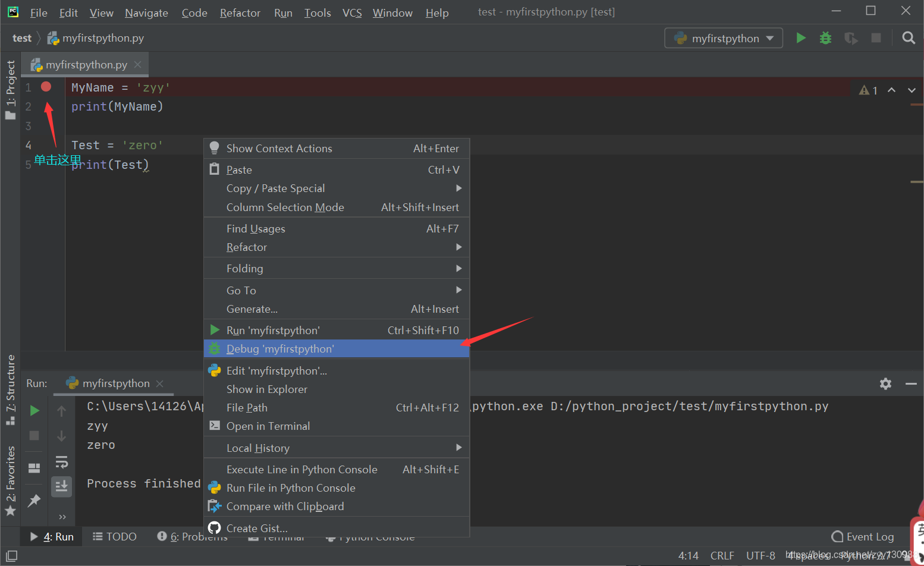The height and width of the screenshot is (566, 924).
Task: Toggle scroll to end in Run console
Action: coord(61,486)
